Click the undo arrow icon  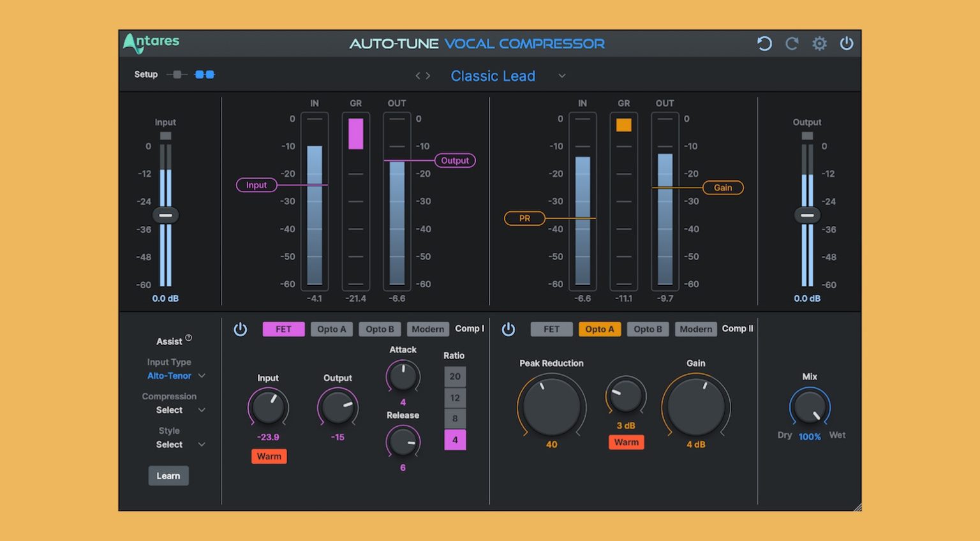(764, 43)
